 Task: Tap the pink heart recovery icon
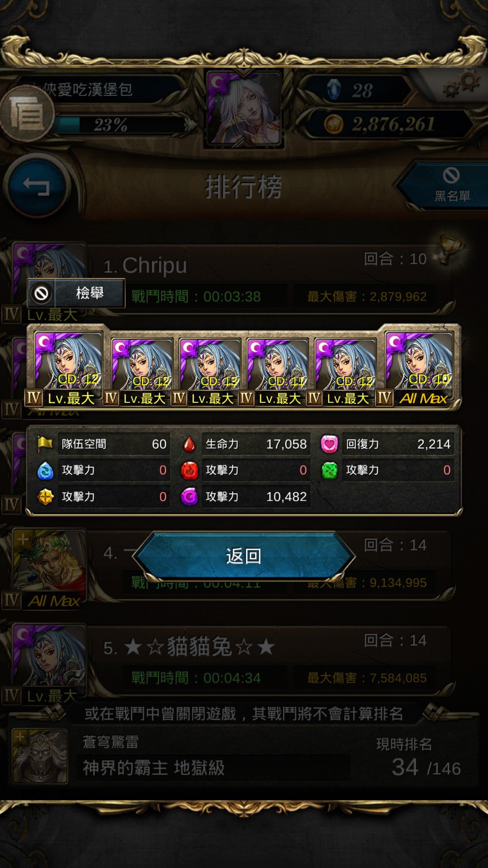(329, 444)
